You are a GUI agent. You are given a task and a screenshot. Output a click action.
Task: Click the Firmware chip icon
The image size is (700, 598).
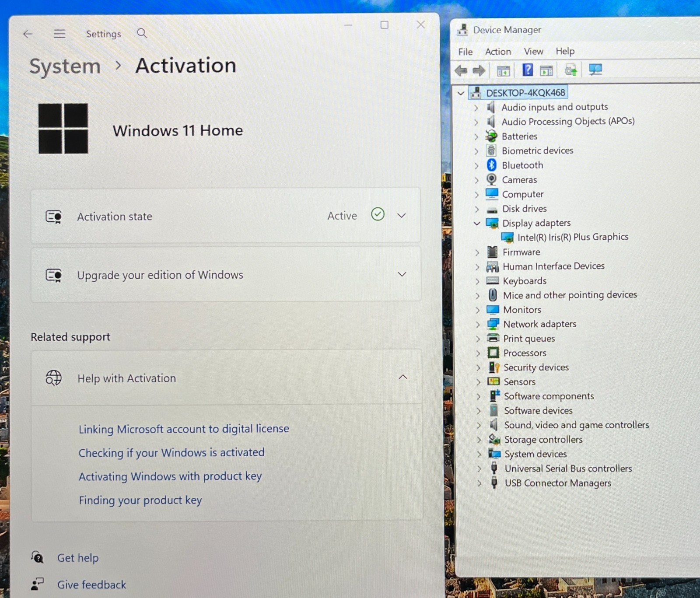click(493, 252)
